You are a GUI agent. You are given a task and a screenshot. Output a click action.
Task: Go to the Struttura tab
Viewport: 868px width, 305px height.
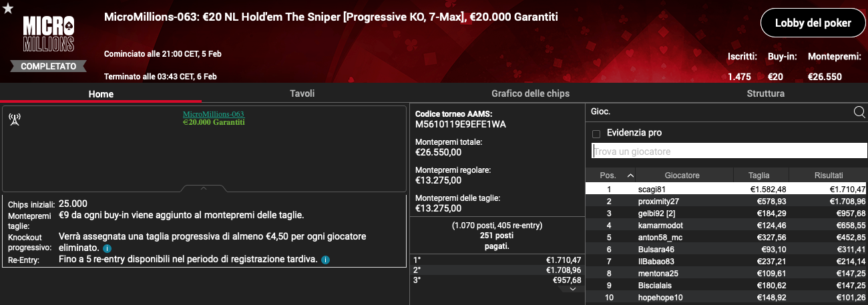click(x=765, y=93)
